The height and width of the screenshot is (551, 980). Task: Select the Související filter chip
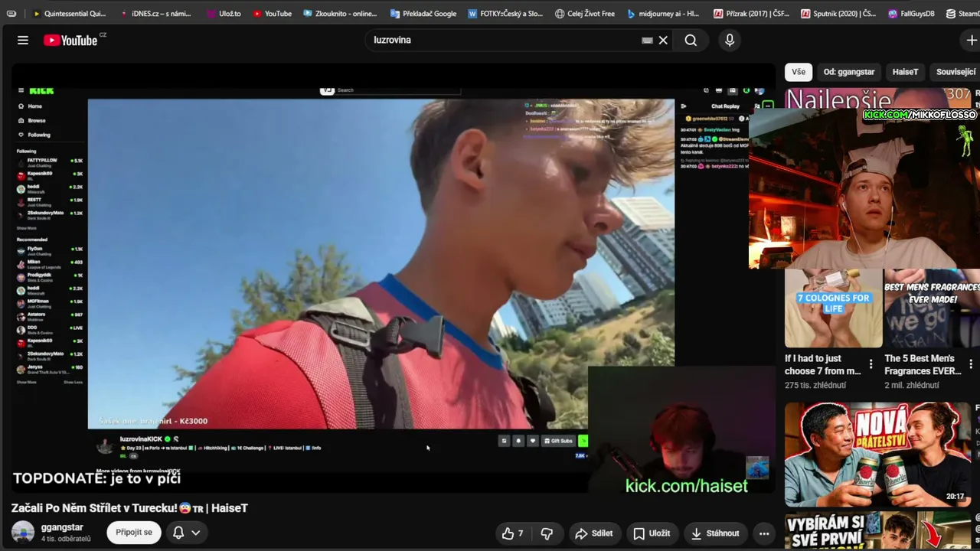[955, 72]
